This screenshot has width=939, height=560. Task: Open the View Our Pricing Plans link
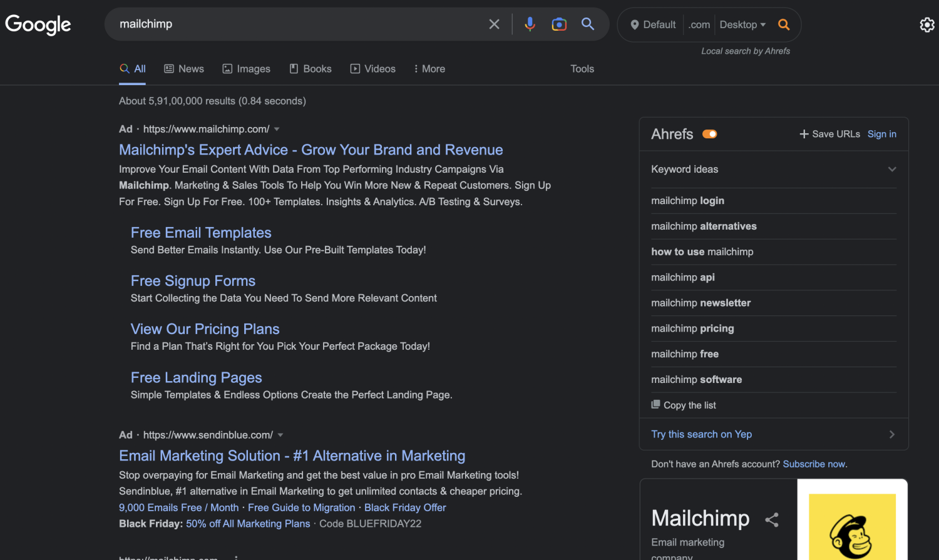coord(205,329)
